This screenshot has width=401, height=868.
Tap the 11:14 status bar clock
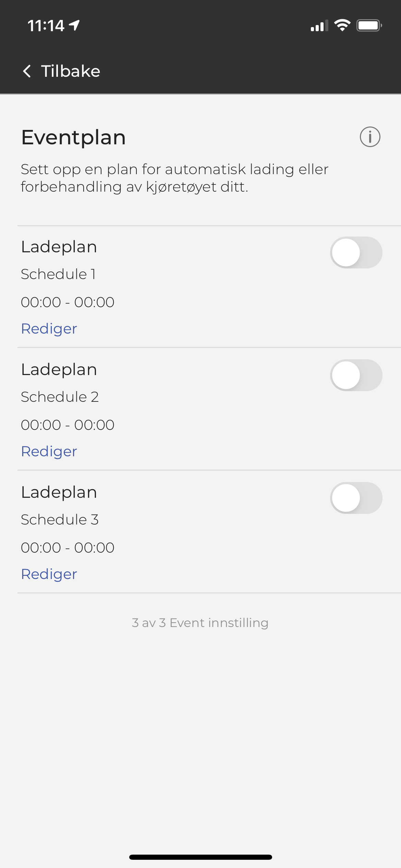[46, 26]
